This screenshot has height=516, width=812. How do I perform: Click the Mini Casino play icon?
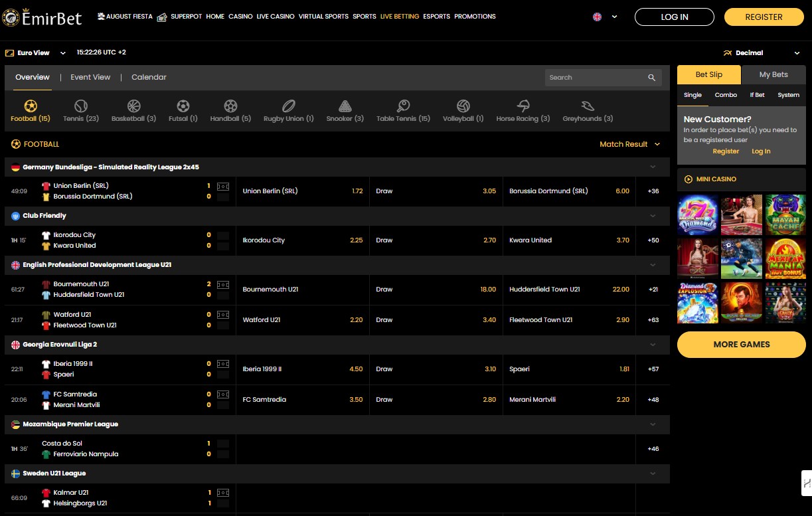688,179
